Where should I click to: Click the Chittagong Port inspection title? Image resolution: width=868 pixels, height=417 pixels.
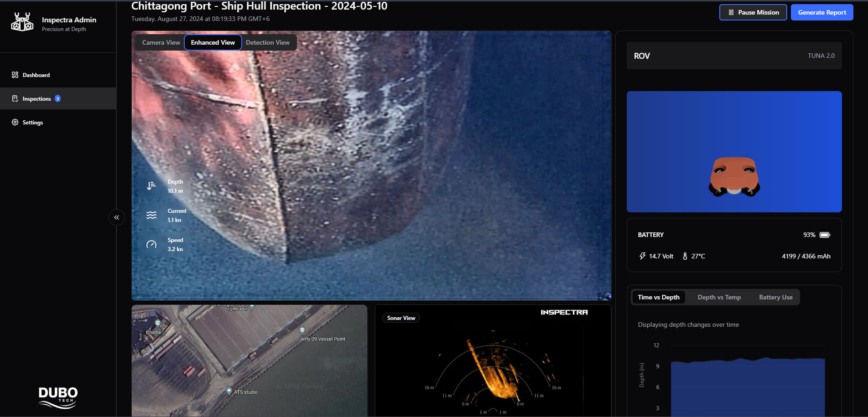[x=259, y=6]
